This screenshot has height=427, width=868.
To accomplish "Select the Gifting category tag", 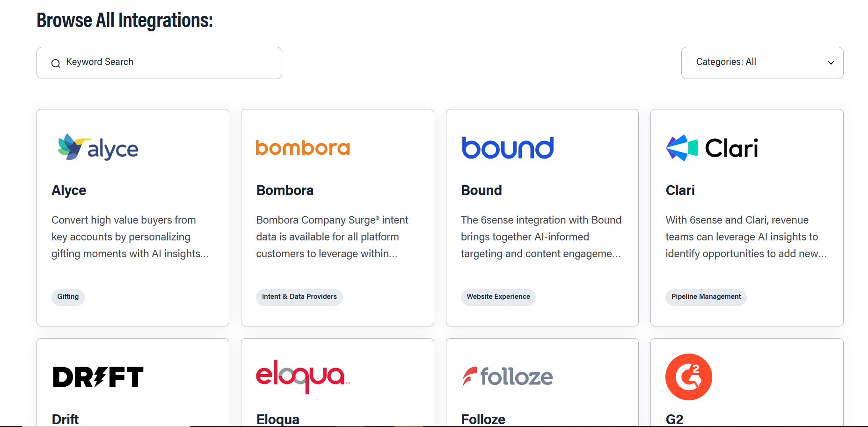I will click(x=68, y=297).
